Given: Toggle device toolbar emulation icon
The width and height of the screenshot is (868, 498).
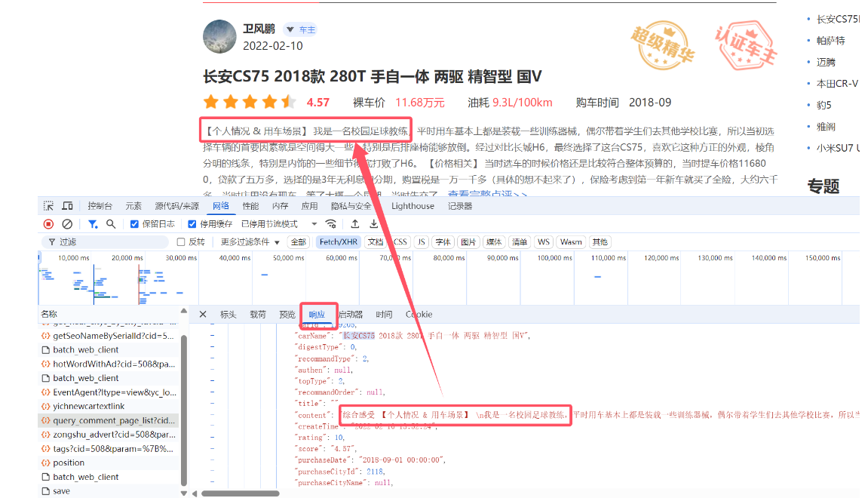Looking at the screenshot, I should point(68,206).
